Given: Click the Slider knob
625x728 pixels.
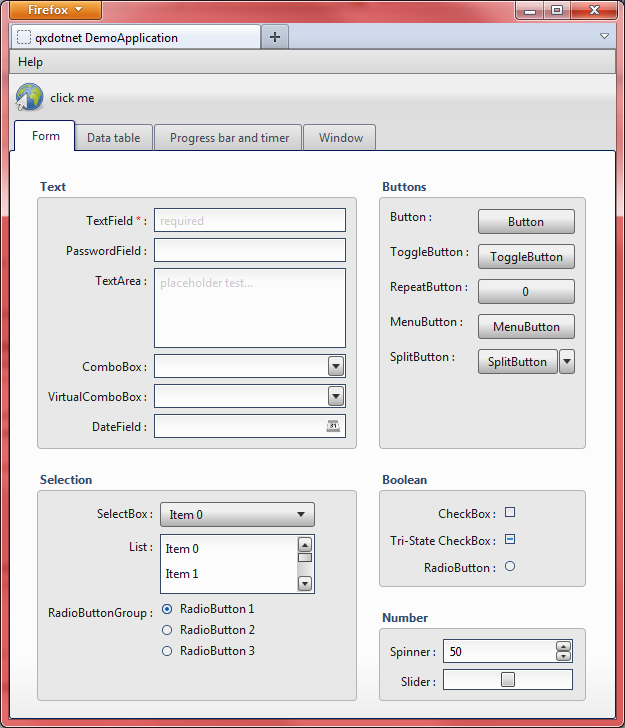Looking at the screenshot, I should click(x=508, y=679).
